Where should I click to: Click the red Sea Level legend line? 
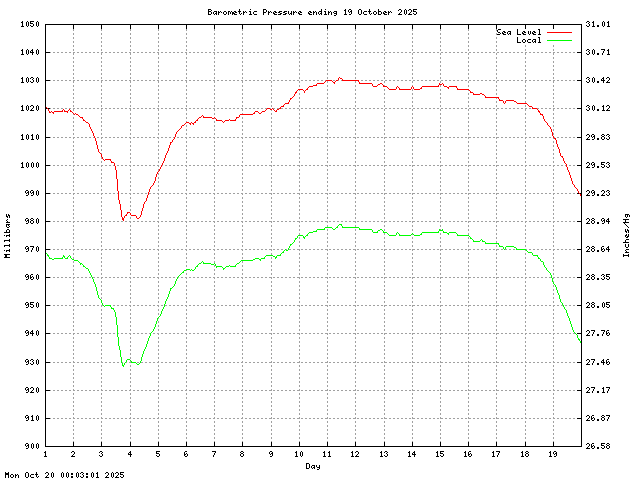click(x=559, y=32)
